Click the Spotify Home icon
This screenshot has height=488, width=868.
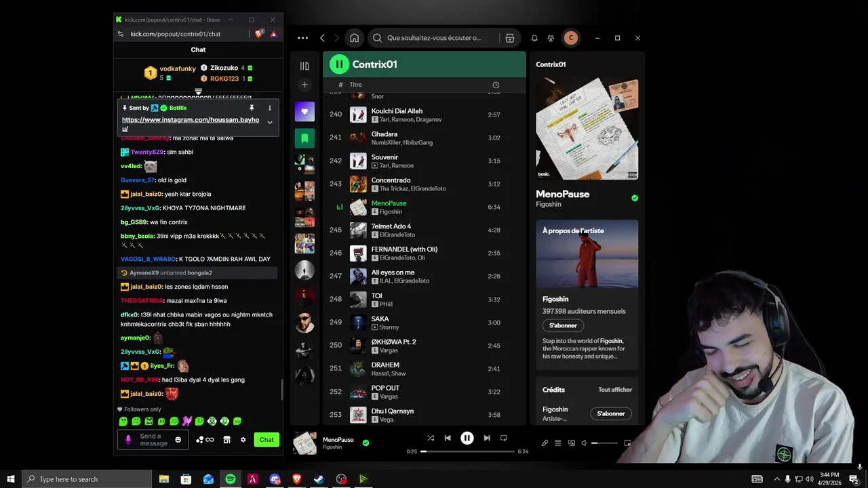tap(354, 38)
